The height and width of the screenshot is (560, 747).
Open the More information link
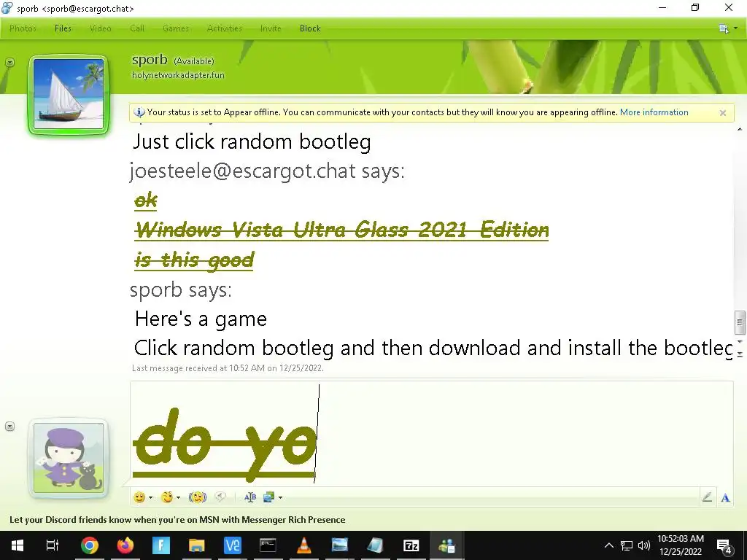pos(654,112)
